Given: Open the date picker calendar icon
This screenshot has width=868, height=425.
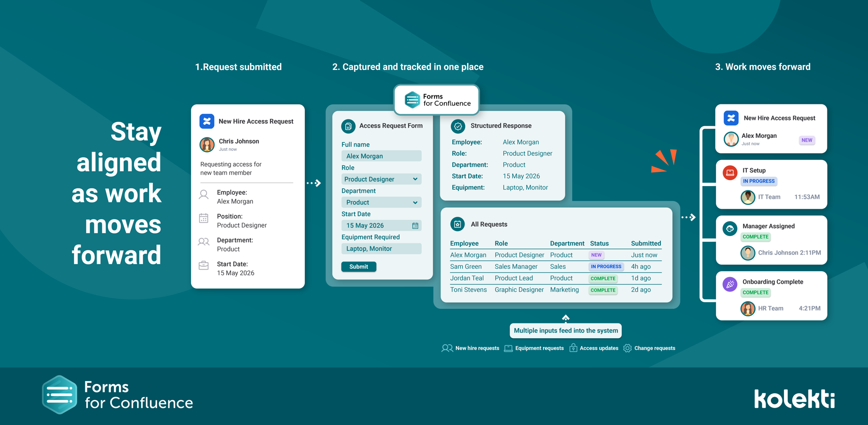Looking at the screenshot, I should pos(415,226).
